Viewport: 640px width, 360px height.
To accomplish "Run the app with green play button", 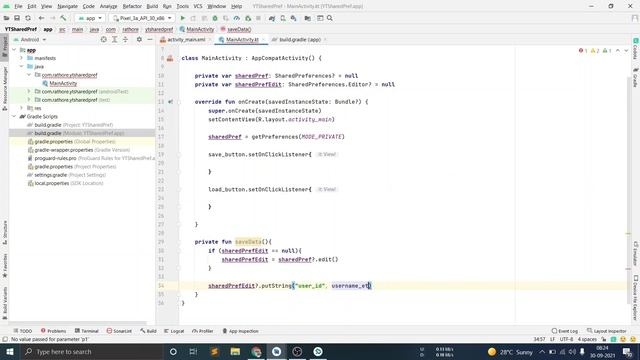I will (x=183, y=18).
